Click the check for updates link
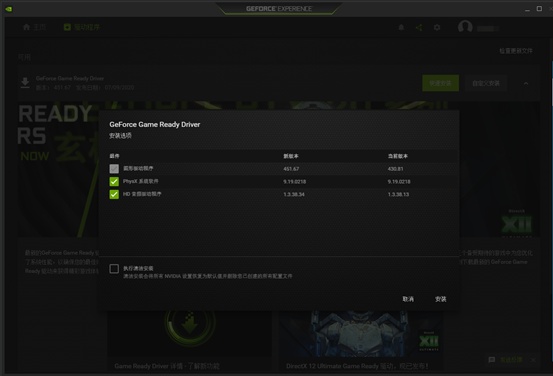 (x=516, y=51)
